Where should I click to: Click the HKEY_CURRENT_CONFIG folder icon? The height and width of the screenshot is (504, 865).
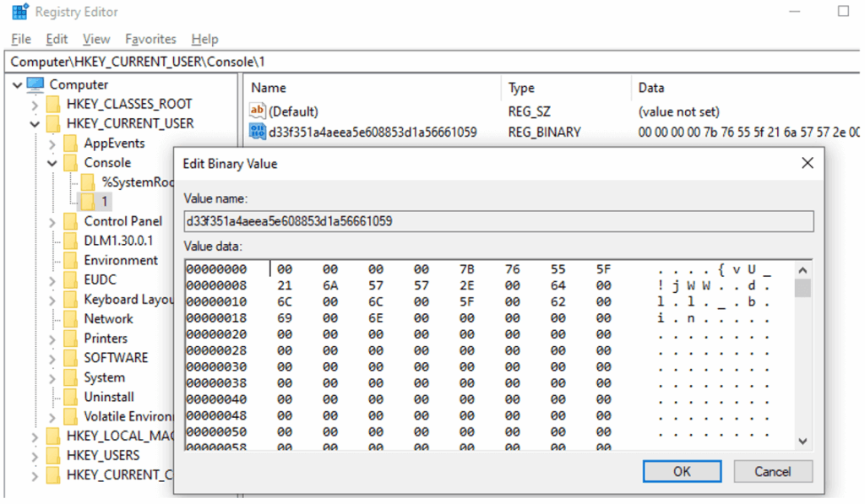[53, 474]
